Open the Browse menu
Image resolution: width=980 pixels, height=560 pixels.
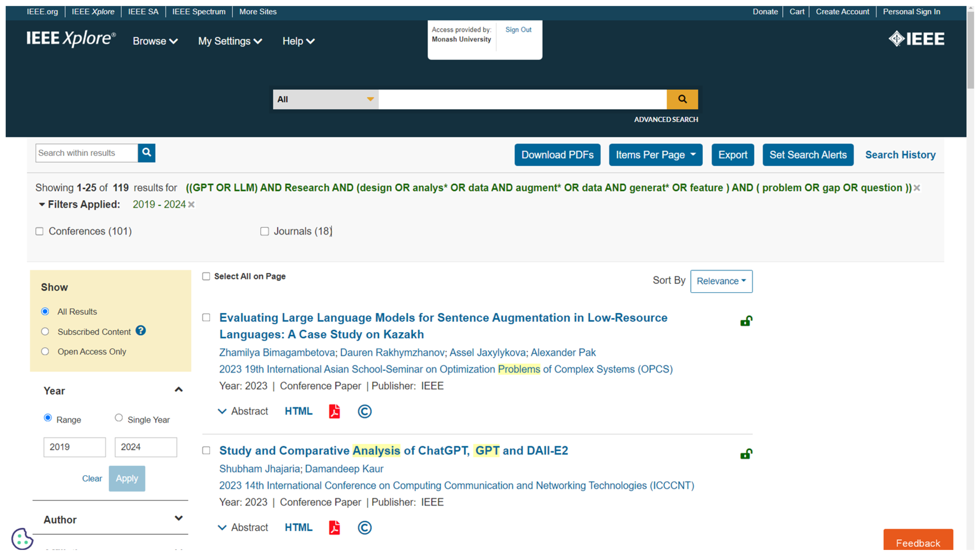click(x=155, y=41)
